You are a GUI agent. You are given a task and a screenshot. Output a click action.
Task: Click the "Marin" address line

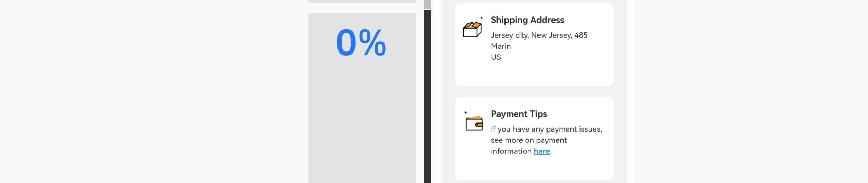point(501,46)
